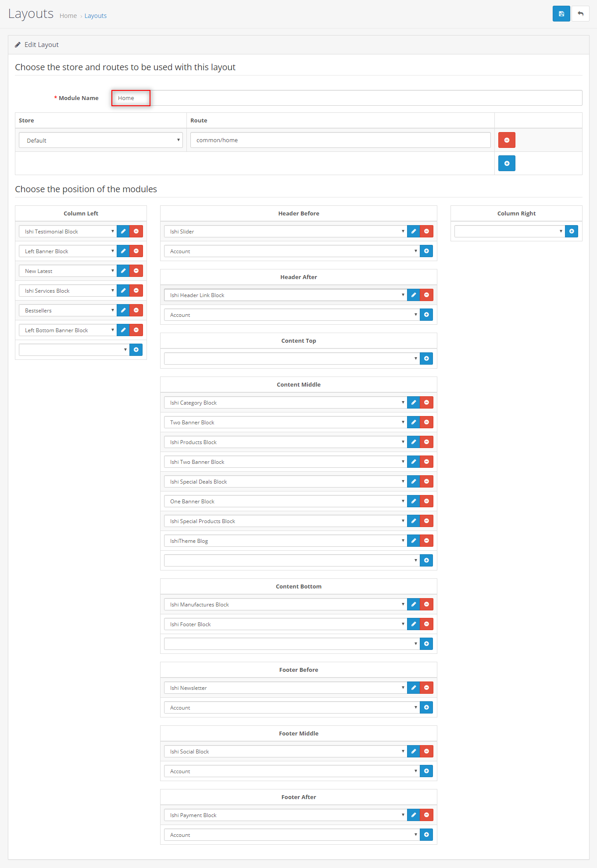Edit the Ishi Newsletter module
The height and width of the screenshot is (868, 597).
point(413,688)
